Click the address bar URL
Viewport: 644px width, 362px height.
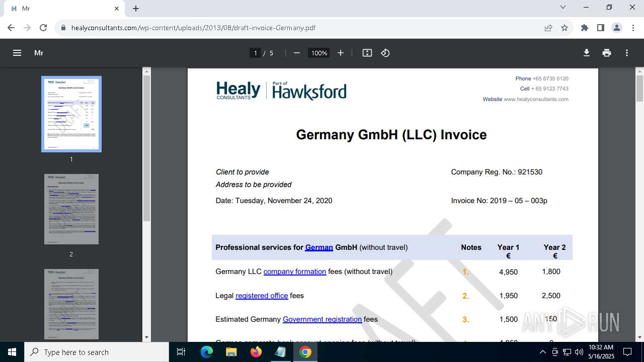(193, 28)
